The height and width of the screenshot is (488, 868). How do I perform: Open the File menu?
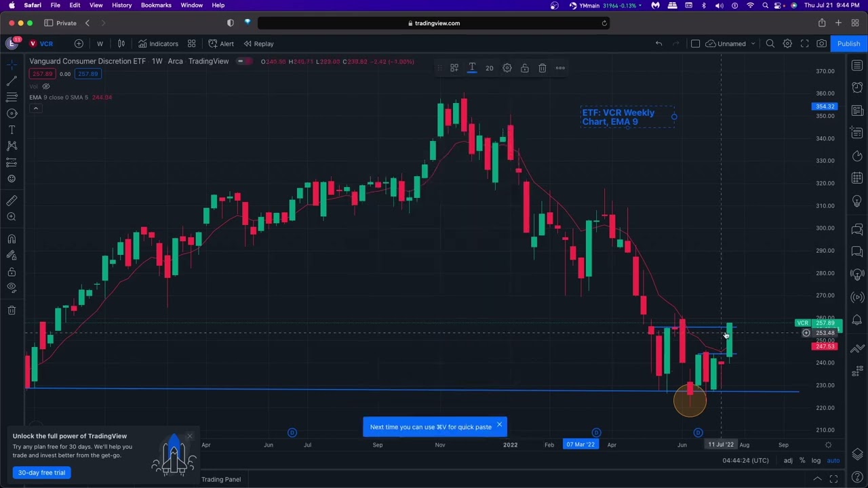click(x=55, y=5)
